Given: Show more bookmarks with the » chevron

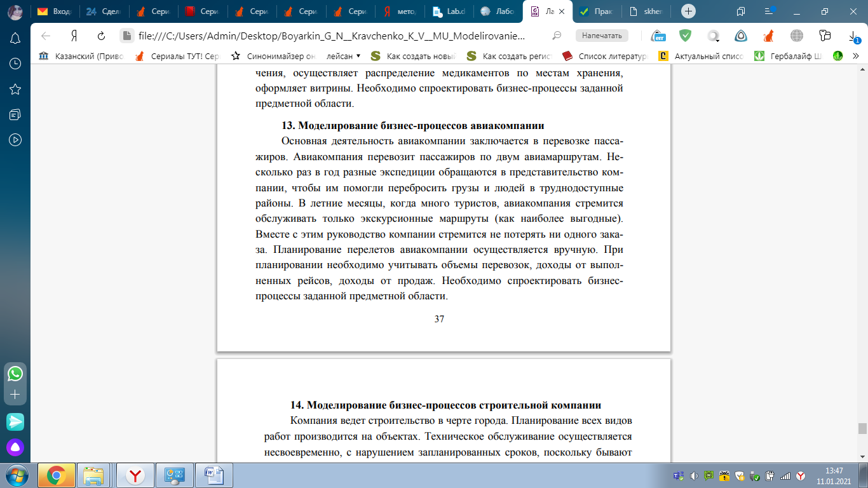Looking at the screenshot, I should pos(856,56).
